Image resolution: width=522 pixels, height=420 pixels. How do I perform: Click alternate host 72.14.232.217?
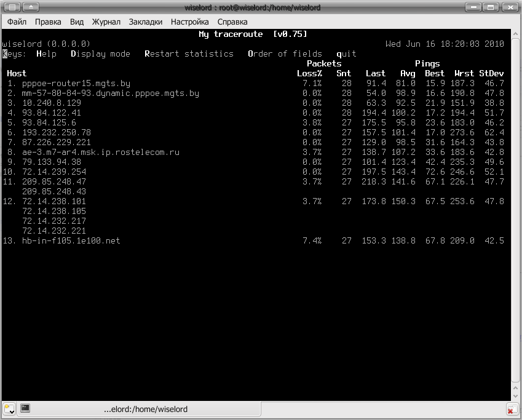(x=54, y=221)
